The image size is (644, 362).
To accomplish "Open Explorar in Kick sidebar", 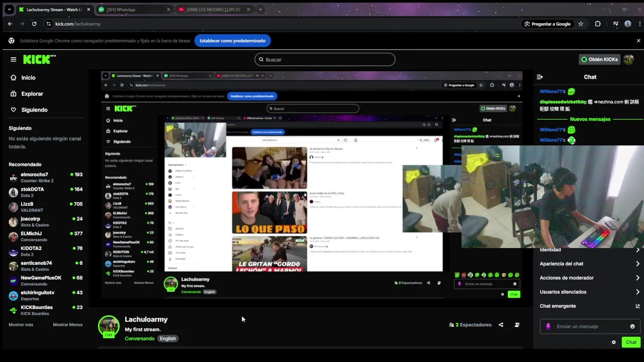I will [32, 94].
